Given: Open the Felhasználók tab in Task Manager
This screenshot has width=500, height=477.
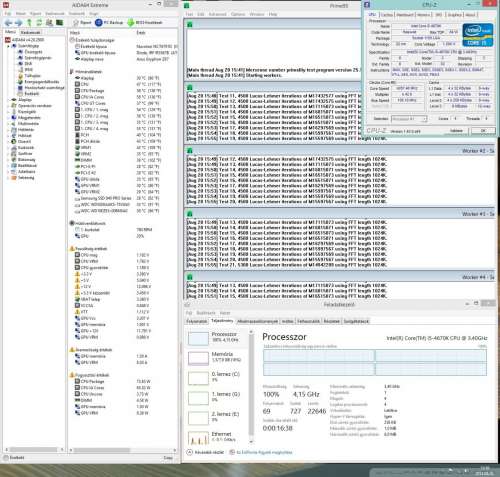Looking at the screenshot, I should pyautogui.click(x=308, y=321).
